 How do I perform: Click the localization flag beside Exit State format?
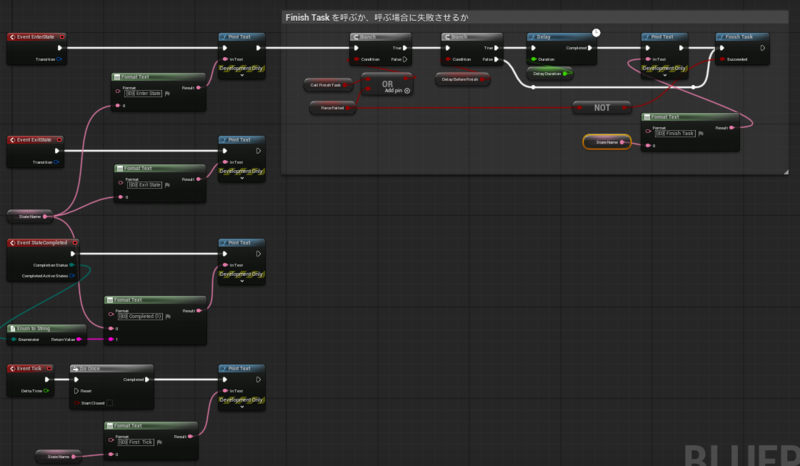coord(167,185)
